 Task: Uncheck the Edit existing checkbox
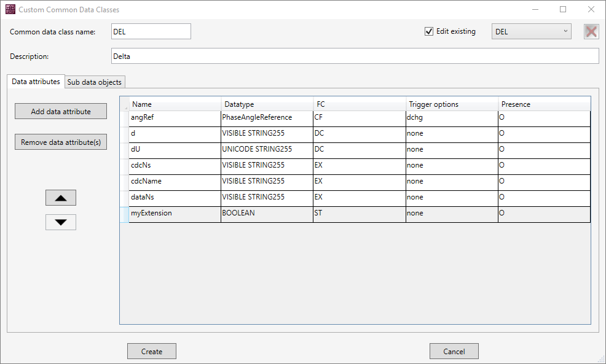tap(429, 31)
